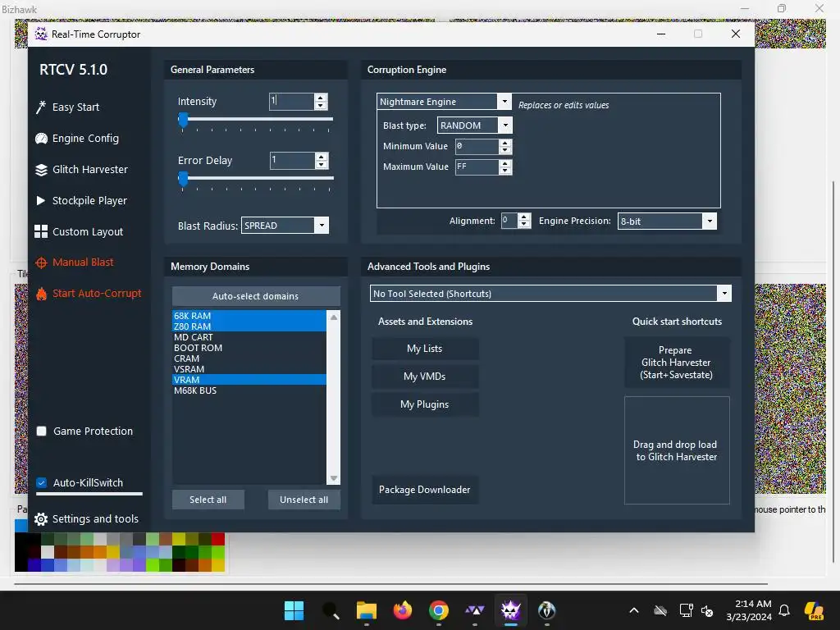Click the Custom Layout grid icon
Image resolution: width=840 pixels, height=630 pixels.
click(41, 231)
